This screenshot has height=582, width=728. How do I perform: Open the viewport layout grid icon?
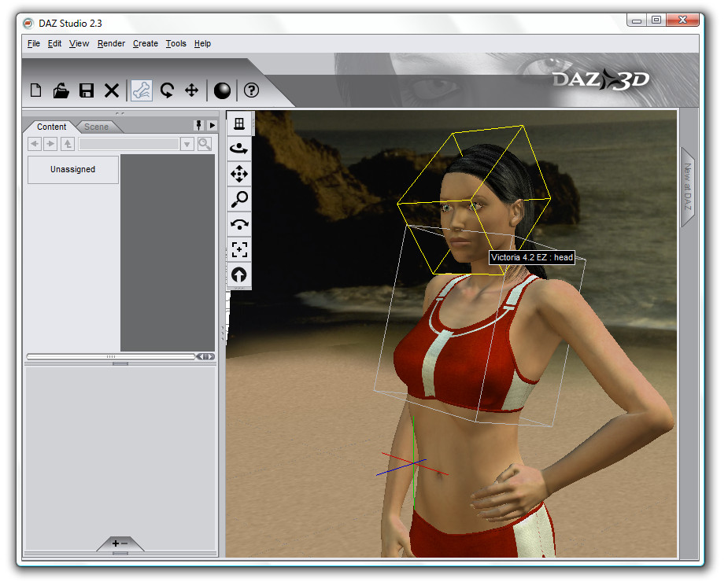[239, 123]
